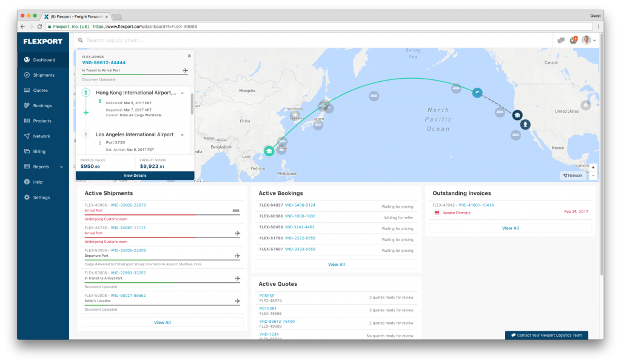
Task: Open Bookings in the sidebar
Action: point(43,105)
